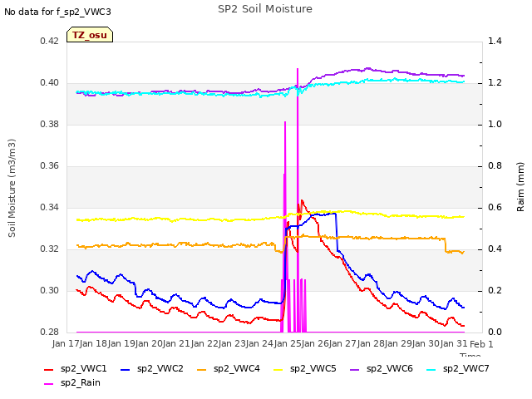Click the Jan 21 x-axis tick label

[x=177, y=343]
